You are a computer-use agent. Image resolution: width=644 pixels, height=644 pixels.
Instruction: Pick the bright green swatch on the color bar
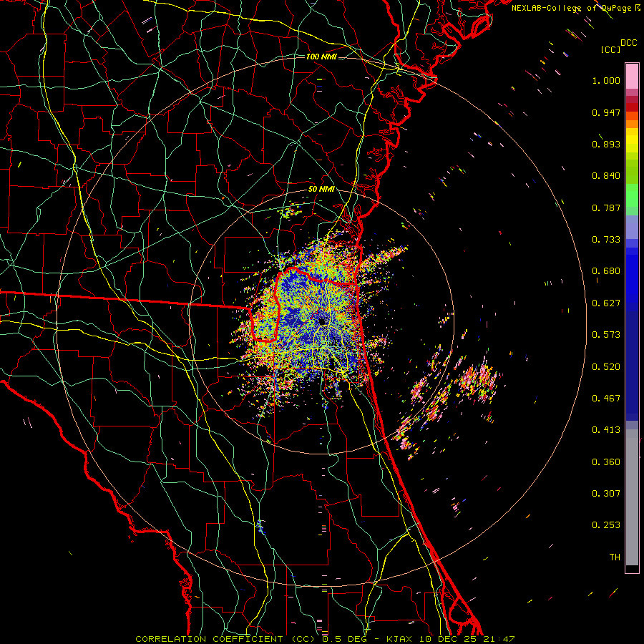(632, 195)
